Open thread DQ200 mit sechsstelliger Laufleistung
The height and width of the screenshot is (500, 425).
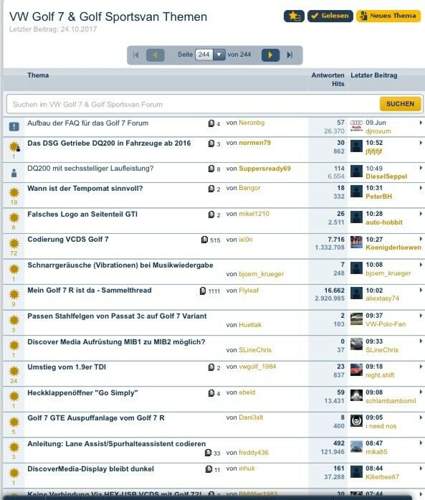click(x=90, y=168)
